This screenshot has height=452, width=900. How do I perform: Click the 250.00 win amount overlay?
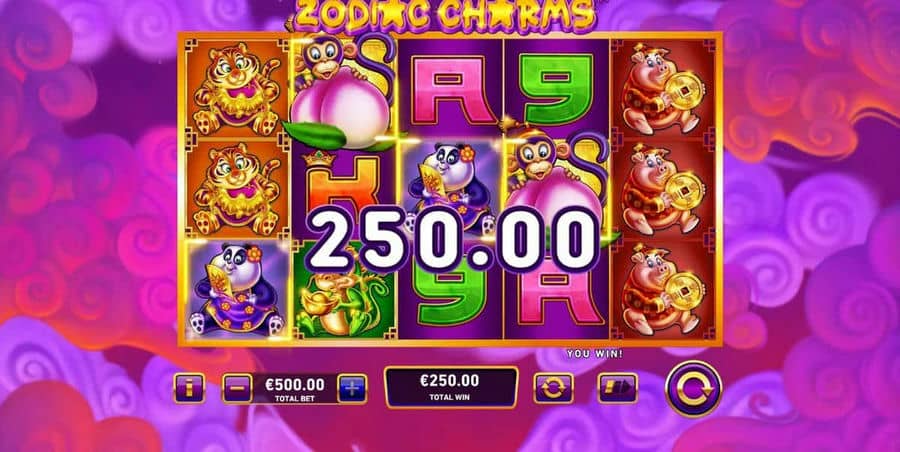[452, 238]
